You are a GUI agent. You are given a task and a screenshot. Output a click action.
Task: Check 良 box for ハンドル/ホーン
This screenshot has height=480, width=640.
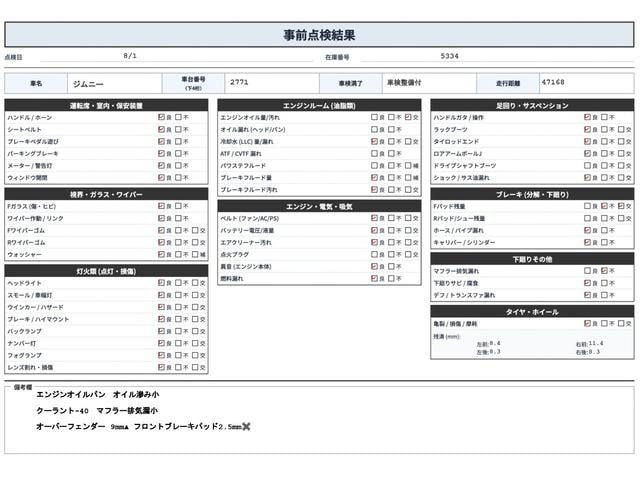pos(161,117)
